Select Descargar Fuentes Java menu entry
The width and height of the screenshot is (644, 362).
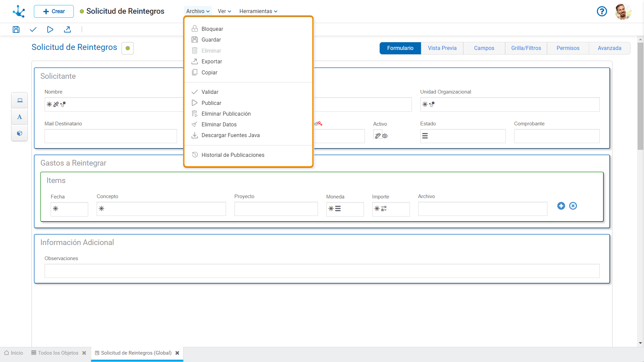click(248, 135)
